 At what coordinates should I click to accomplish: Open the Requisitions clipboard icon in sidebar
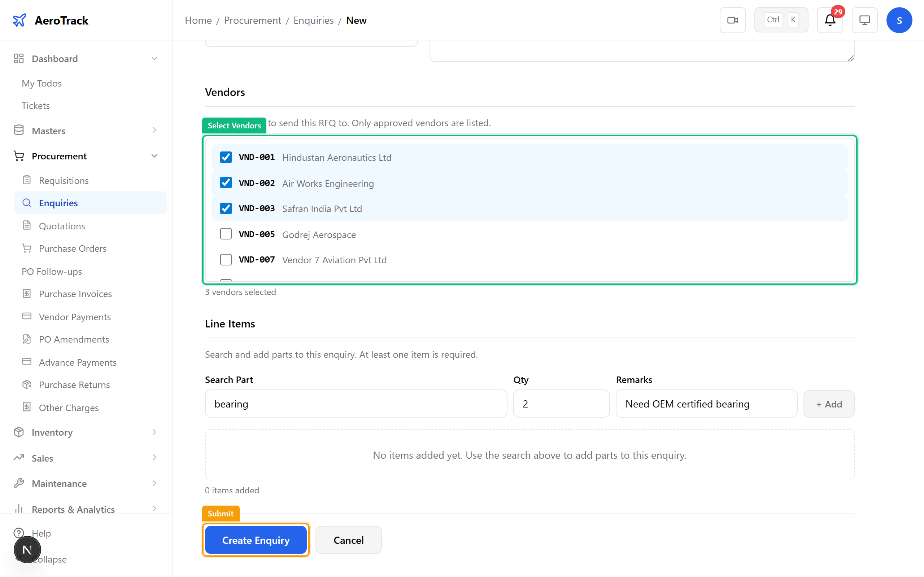pos(26,180)
